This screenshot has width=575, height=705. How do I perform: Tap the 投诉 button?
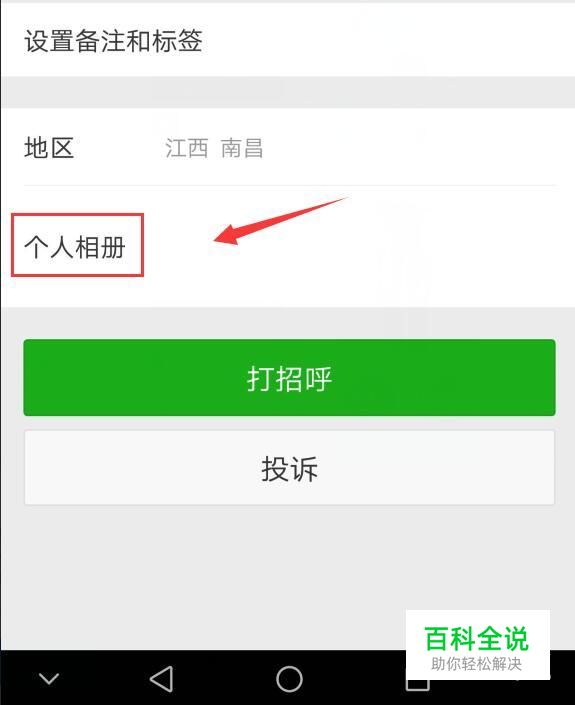coord(290,468)
